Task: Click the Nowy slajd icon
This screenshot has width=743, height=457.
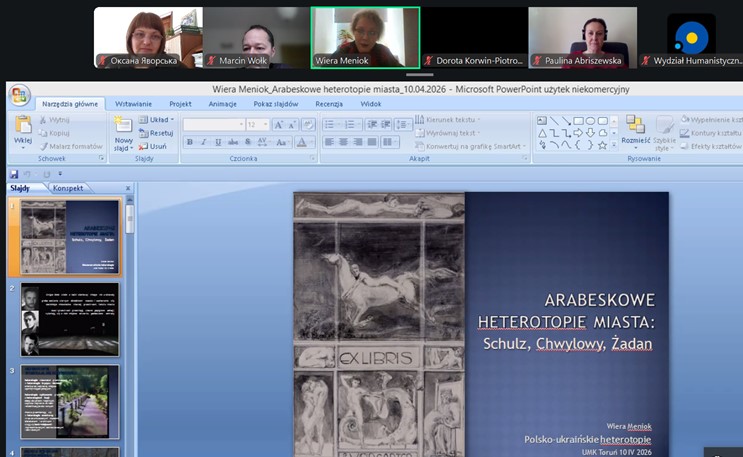Action: click(x=124, y=126)
